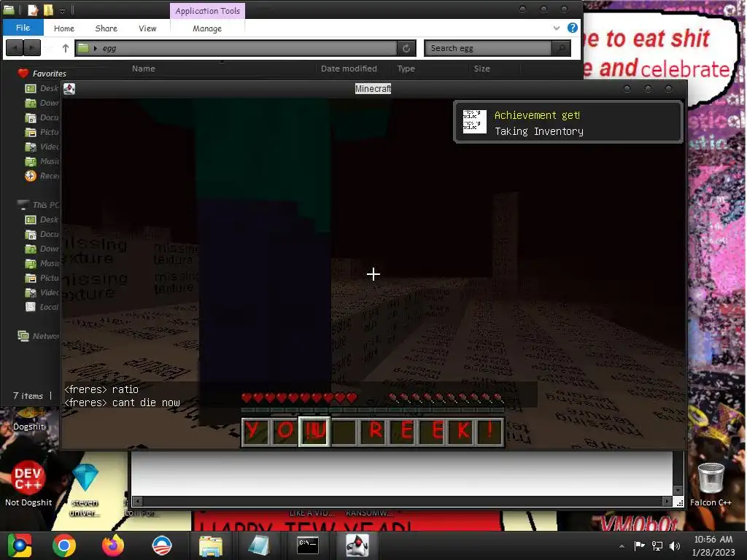Open the steven univer... desktop icon
The height and width of the screenshot is (560, 747).
point(85,489)
